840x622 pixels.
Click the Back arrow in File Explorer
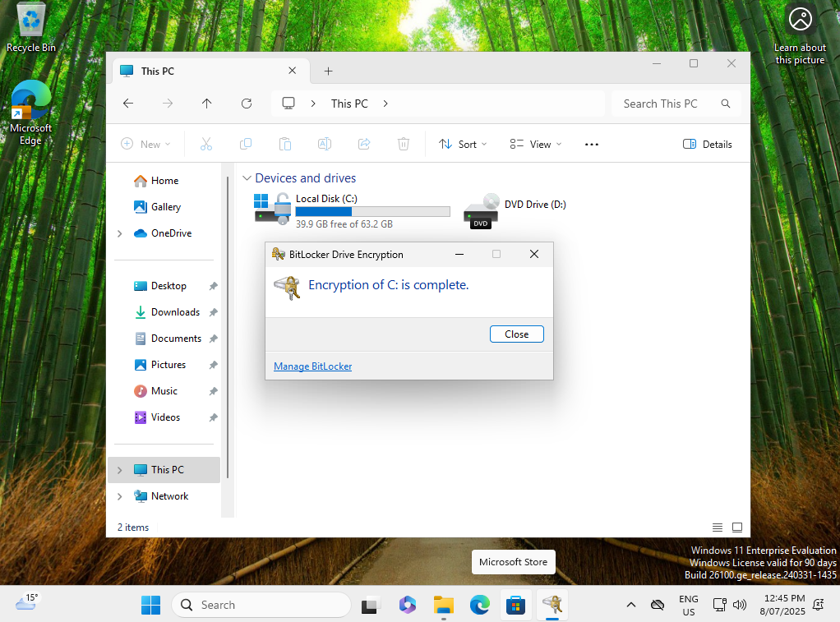coord(128,104)
